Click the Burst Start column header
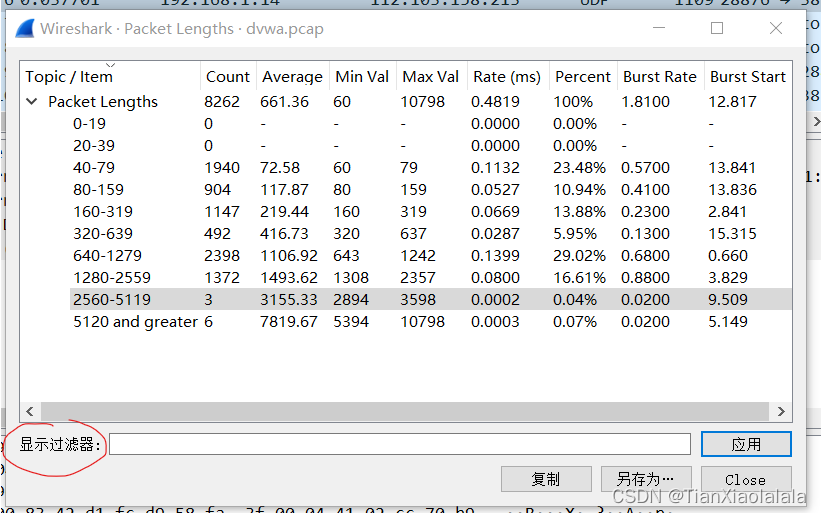This screenshot has height=513, width=821. [748, 76]
